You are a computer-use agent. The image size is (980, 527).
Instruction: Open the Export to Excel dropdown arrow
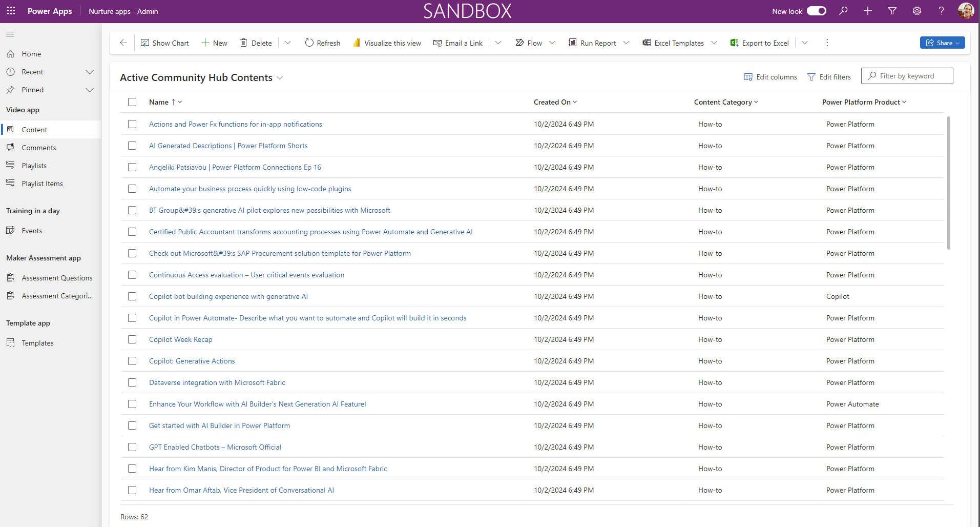tap(805, 43)
